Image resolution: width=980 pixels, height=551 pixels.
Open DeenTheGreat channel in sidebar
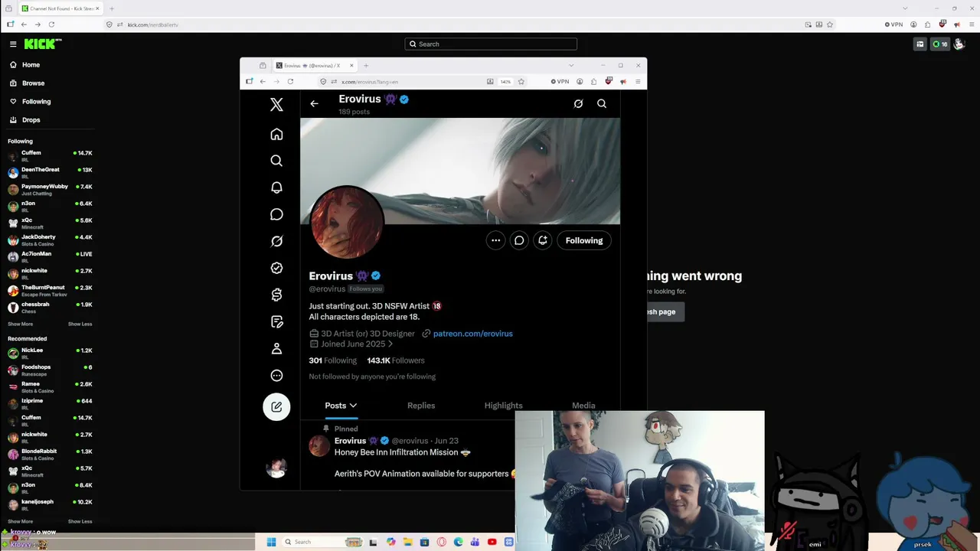(x=50, y=172)
